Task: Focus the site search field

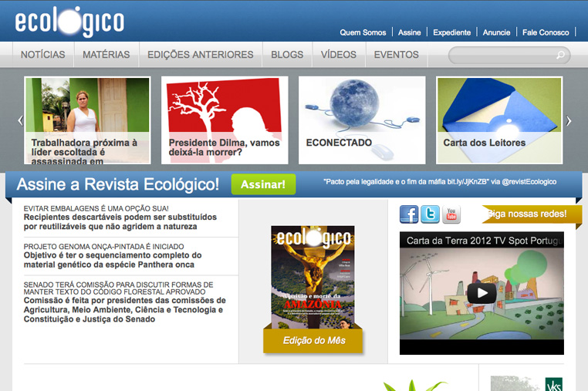Action: [509, 55]
